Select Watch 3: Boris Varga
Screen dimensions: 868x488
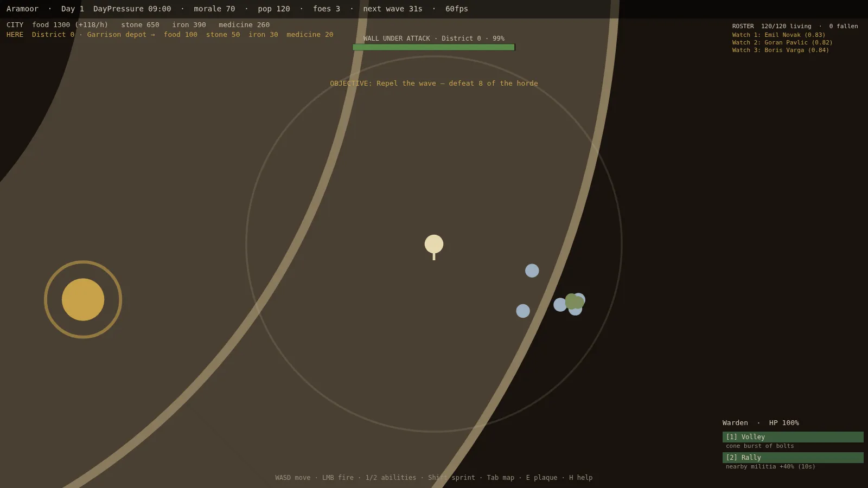781,50
